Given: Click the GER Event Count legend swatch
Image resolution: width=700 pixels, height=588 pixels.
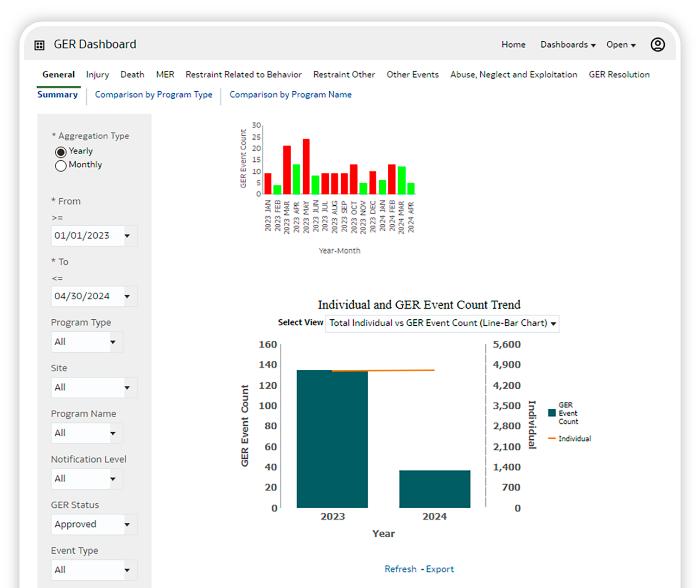Looking at the screenshot, I should [552, 413].
